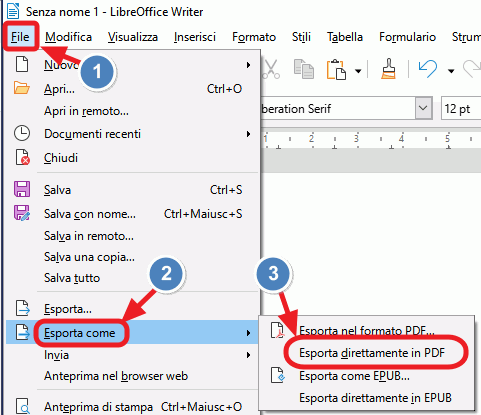This screenshot has width=481, height=415.
Task: Click the Liberation Serif font name field
Action: pos(338,108)
